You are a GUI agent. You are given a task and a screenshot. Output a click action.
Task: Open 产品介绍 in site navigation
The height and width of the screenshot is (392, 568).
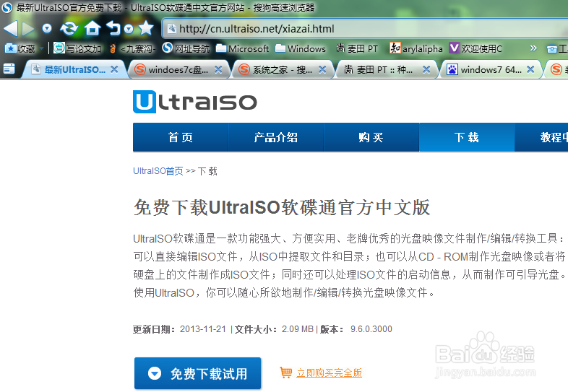pyautogui.click(x=275, y=137)
